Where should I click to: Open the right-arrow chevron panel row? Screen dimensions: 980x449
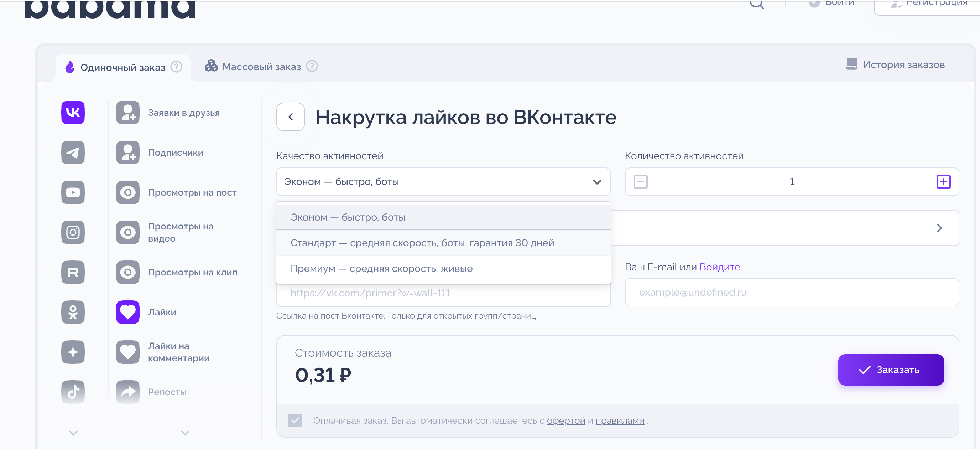(939, 228)
